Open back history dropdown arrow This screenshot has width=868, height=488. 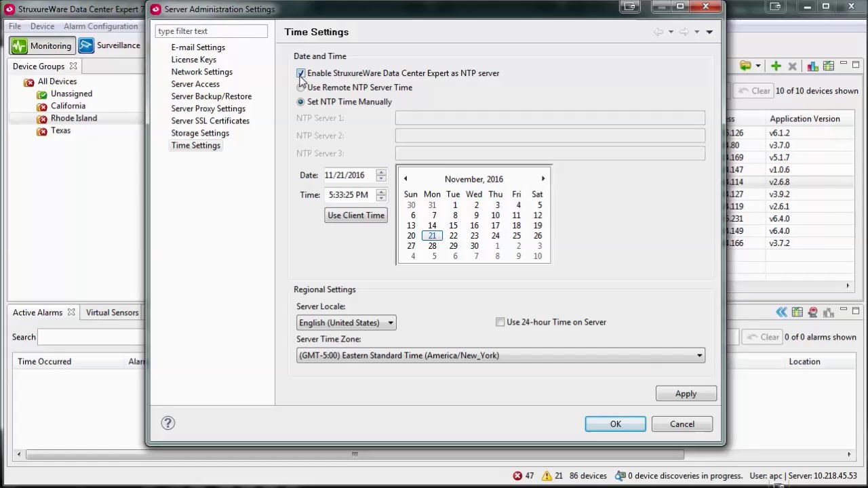coord(671,32)
